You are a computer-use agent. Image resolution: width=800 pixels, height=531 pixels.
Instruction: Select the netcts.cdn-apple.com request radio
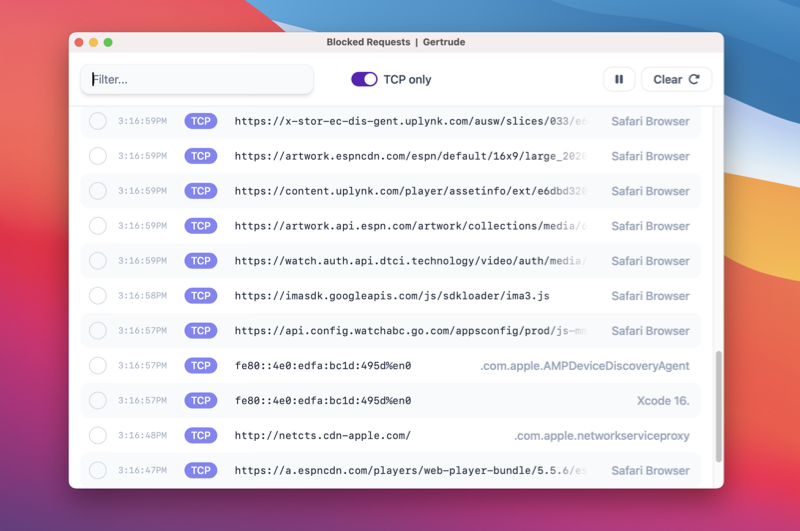pyautogui.click(x=98, y=436)
